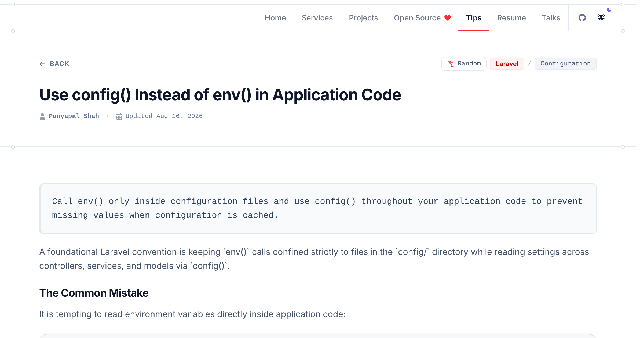Click the author person icon
The image size is (644, 338).
click(x=42, y=116)
